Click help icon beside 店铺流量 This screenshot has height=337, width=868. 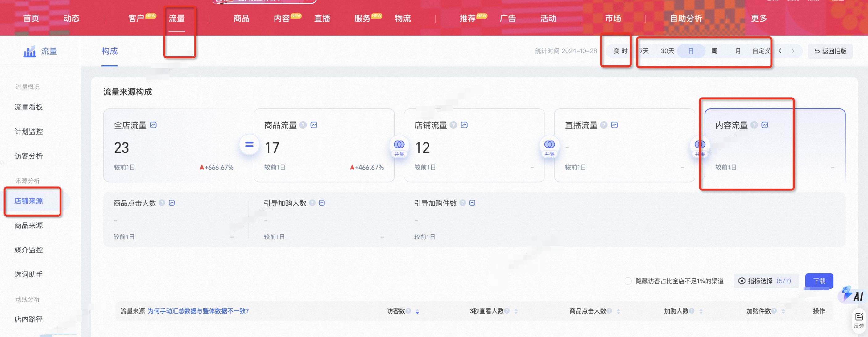(x=453, y=125)
